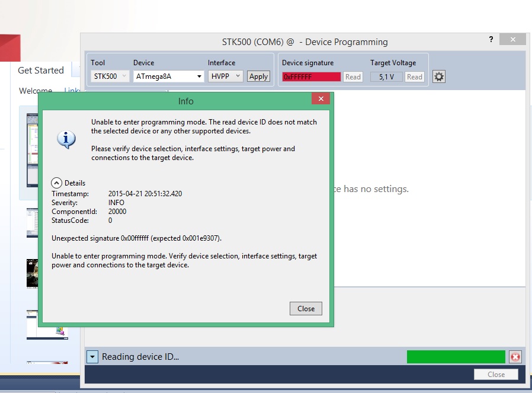Open the Interface dropdown showing HVPP

tap(226, 76)
